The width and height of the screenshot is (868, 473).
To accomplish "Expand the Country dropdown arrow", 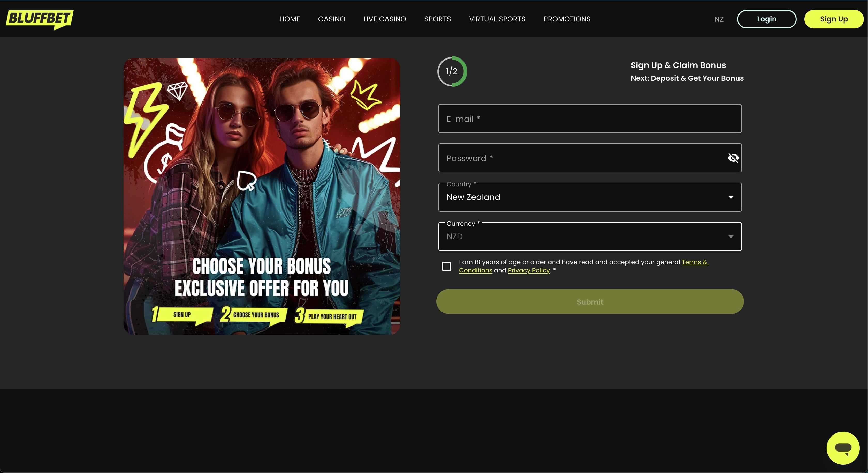I will 731,197.
